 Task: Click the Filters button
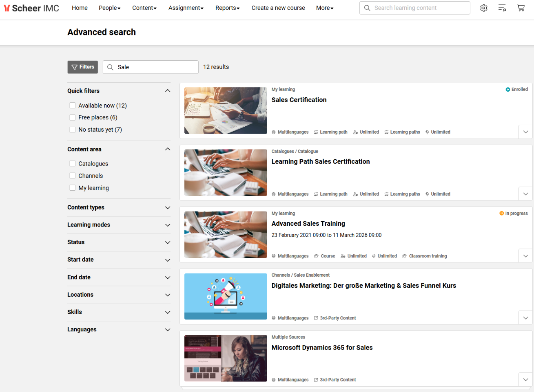tap(83, 67)
